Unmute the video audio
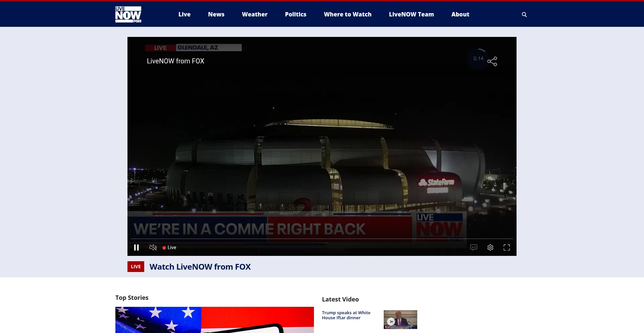 click(x=153, y=247)
